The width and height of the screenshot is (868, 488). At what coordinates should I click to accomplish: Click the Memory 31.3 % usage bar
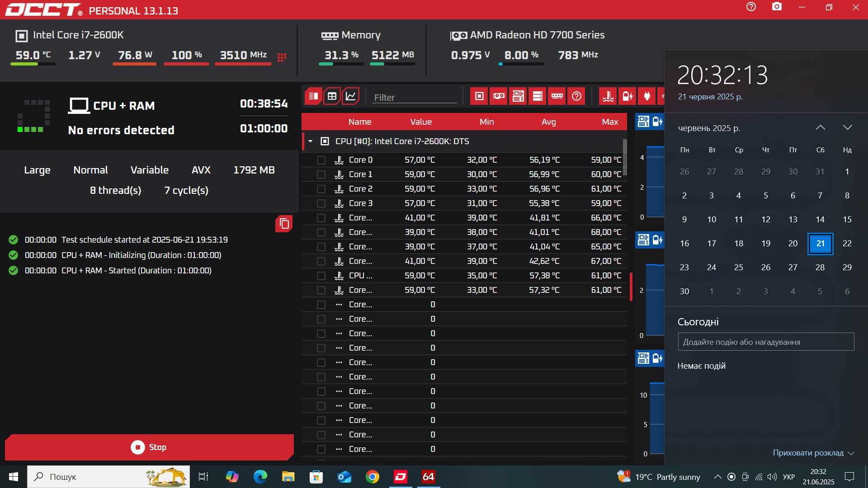point(341,64)
